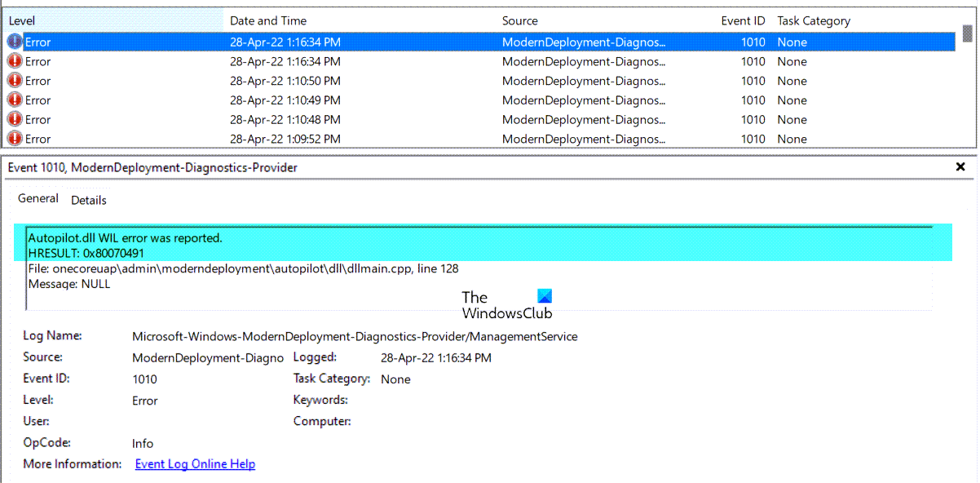Sort by Task Category column header

814,20
